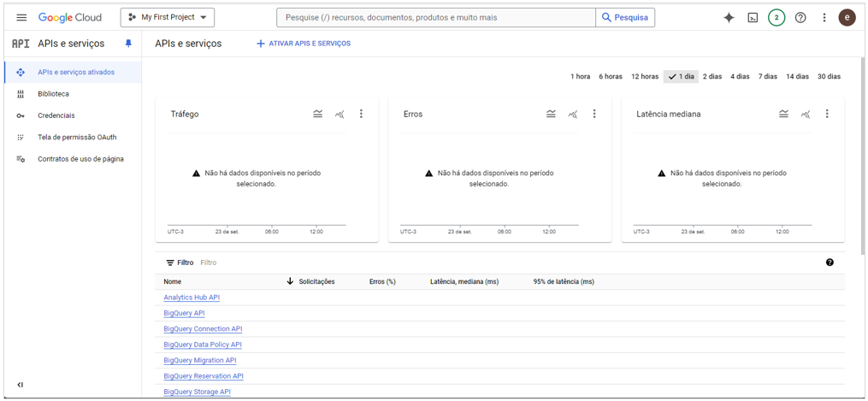Collapse the left sidebar panel
The width and height of the screenshot is (868, 401).
pos(21,385)
